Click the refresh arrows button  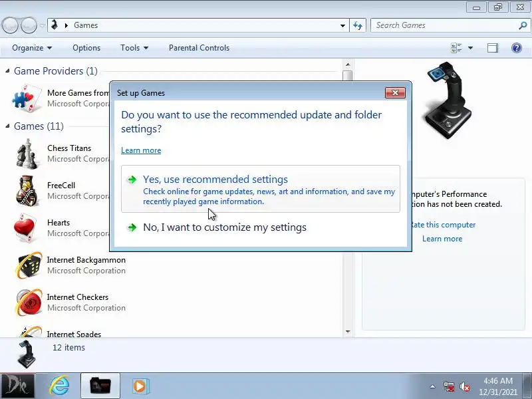point(358,25)
